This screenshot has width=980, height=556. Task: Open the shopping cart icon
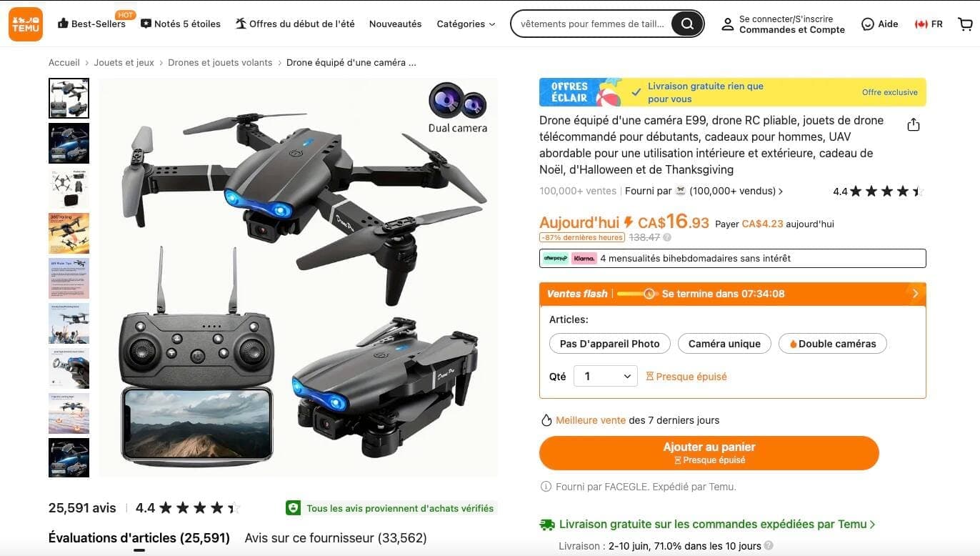(x=965, y=24)
